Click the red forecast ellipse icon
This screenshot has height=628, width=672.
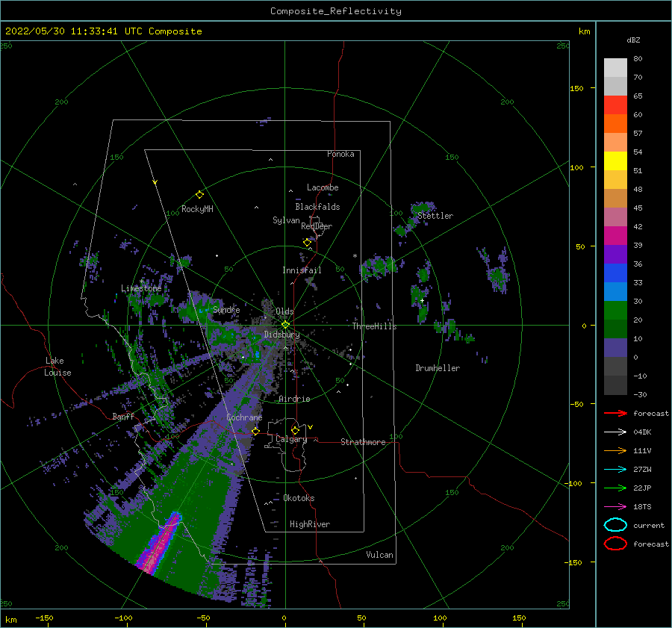click(615, 544)
